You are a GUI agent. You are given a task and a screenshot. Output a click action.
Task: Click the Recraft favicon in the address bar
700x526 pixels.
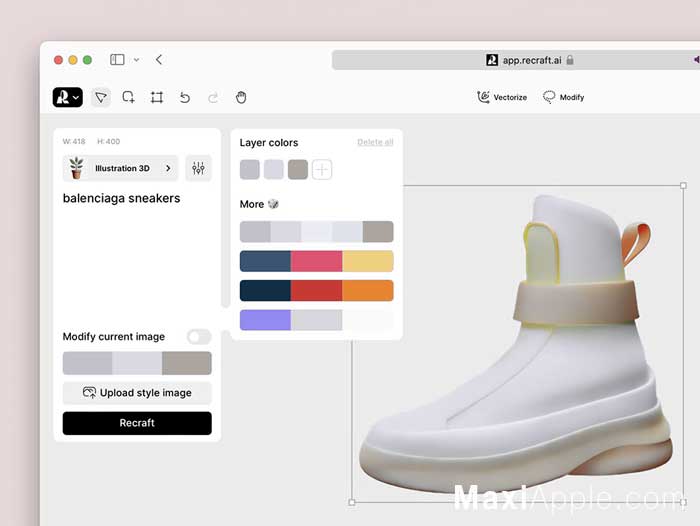point(492,60)
